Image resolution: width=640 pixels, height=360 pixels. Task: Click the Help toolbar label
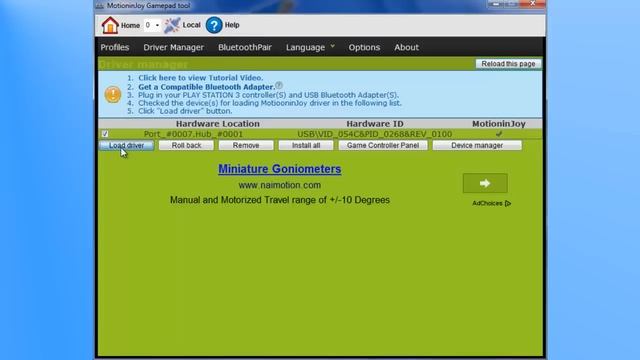[x=232, y=25]
